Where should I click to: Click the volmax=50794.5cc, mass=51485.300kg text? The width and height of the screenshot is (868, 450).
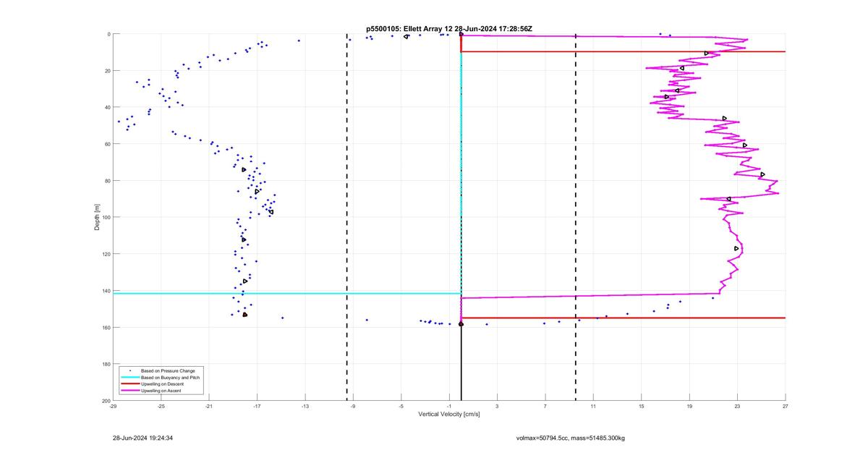click(x=570, y=438)
